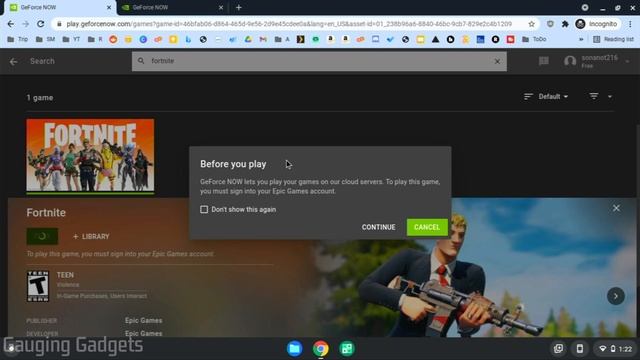Select the Fortnite game thumbnail
The height and width of the screenshot is (360, 640).
point(90,155)
